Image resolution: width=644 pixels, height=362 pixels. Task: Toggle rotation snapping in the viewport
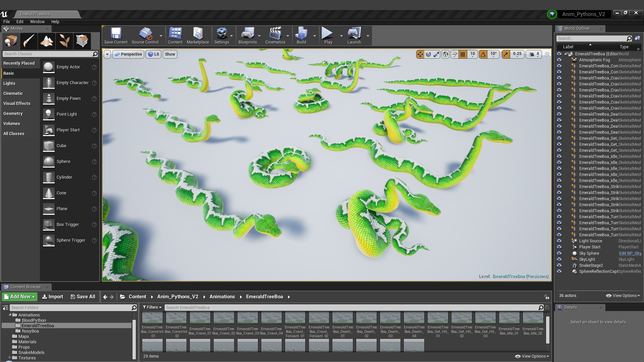483,54
